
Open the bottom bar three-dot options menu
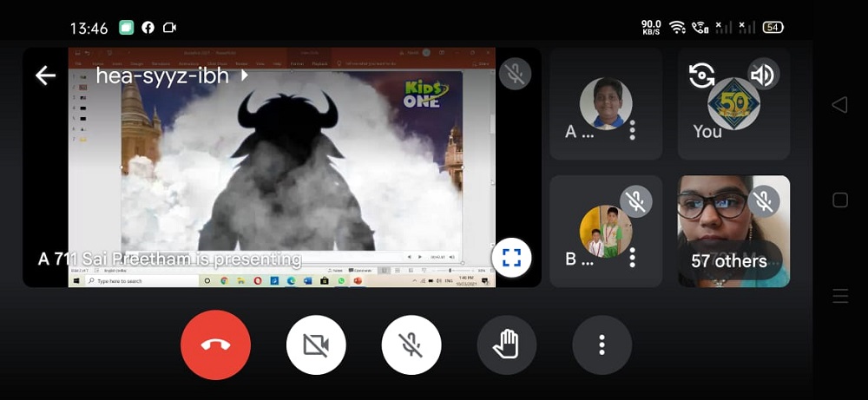pyautogui.click(x=602, y=344)
